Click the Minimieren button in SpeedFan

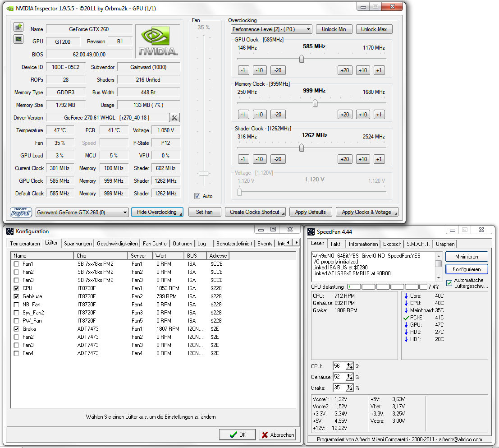[467, 257]
